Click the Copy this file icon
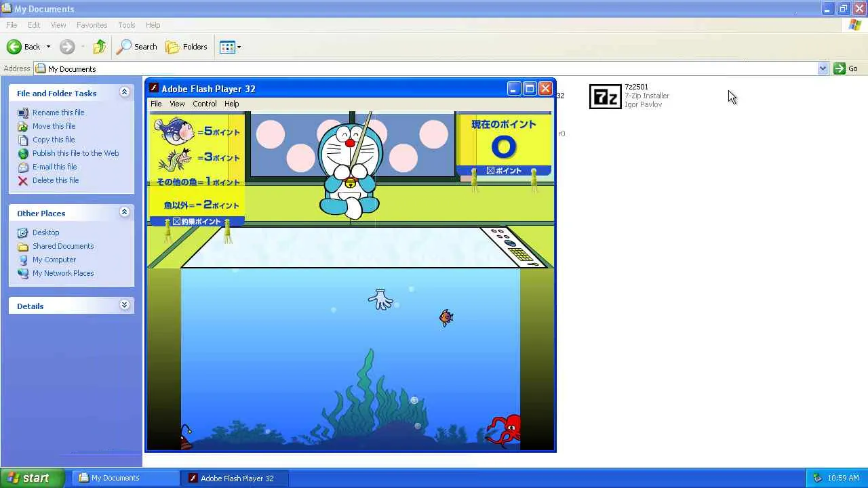This screenshot has height=488, width=868. [23, 140]
